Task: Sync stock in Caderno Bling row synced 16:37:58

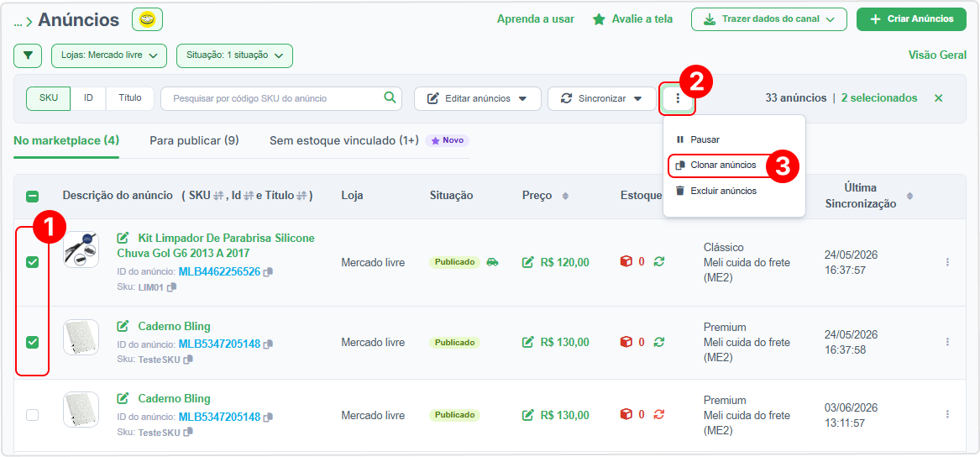Action: click(658, 342)
